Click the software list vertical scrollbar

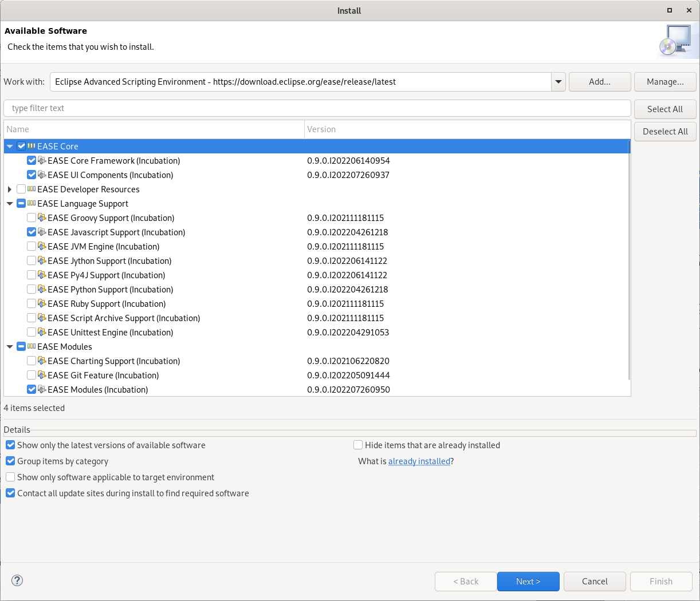tap(629, 260)
